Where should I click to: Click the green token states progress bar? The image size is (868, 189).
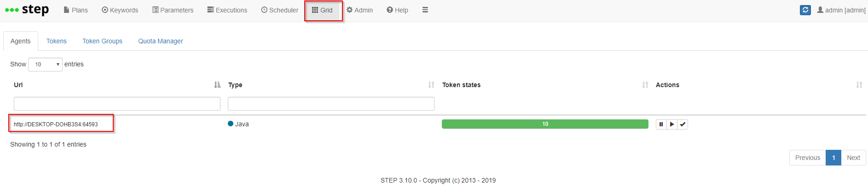[x=545, y=124]
